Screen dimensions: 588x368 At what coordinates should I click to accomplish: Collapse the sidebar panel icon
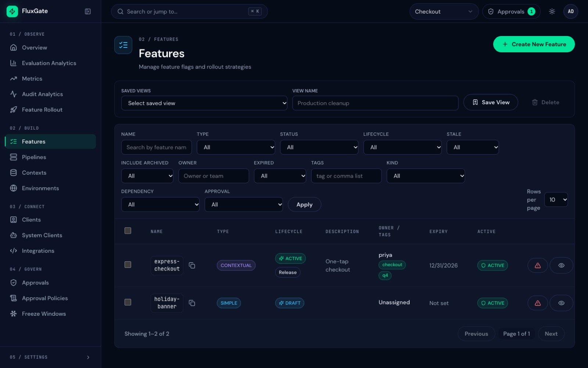click(88, 11)
